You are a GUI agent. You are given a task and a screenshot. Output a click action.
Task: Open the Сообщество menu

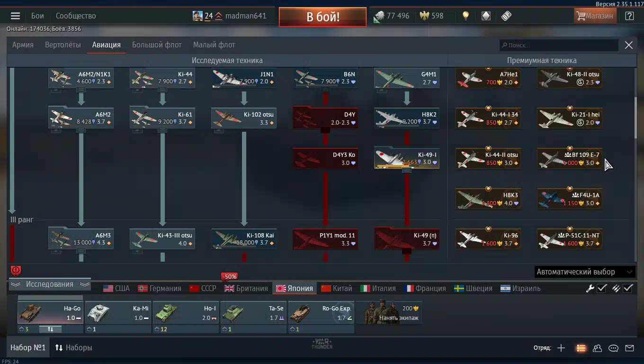(x=76, y=16)
